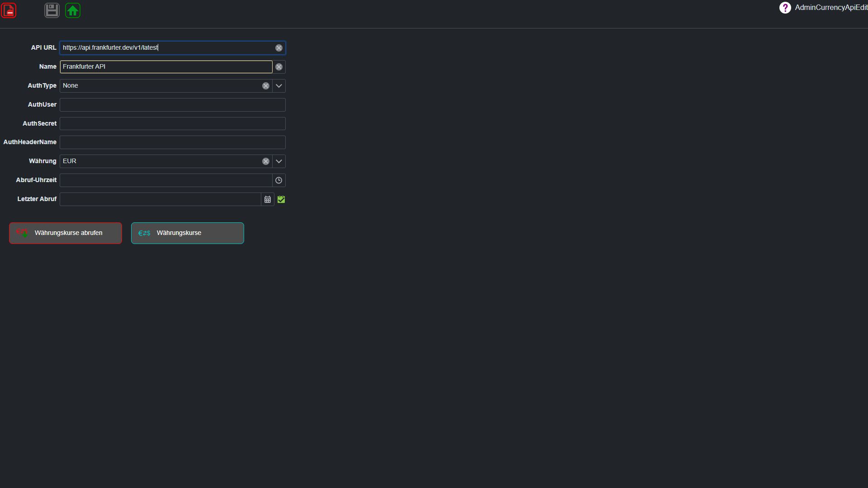Clear the Währung selection
Image resolution: width=868 pixels, height=488 pixels.
click(266, 161)
